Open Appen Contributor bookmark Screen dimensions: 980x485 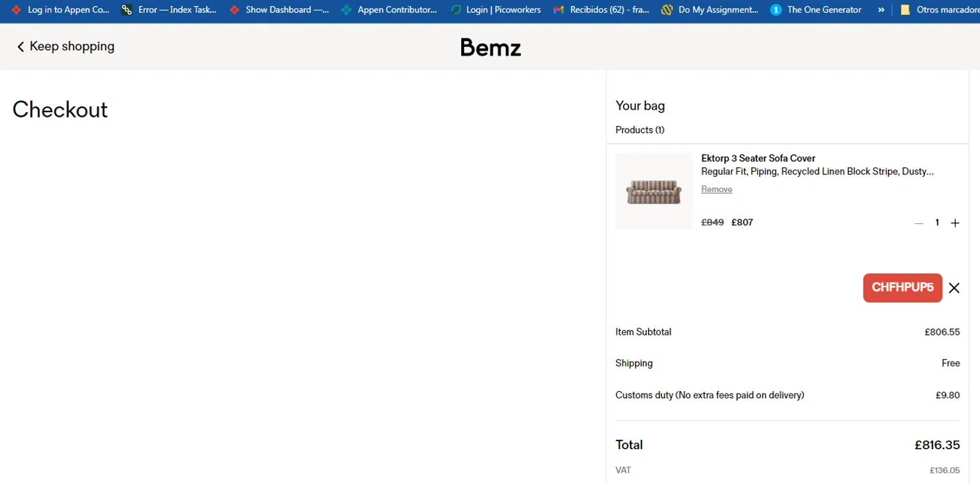click(389, 10)
